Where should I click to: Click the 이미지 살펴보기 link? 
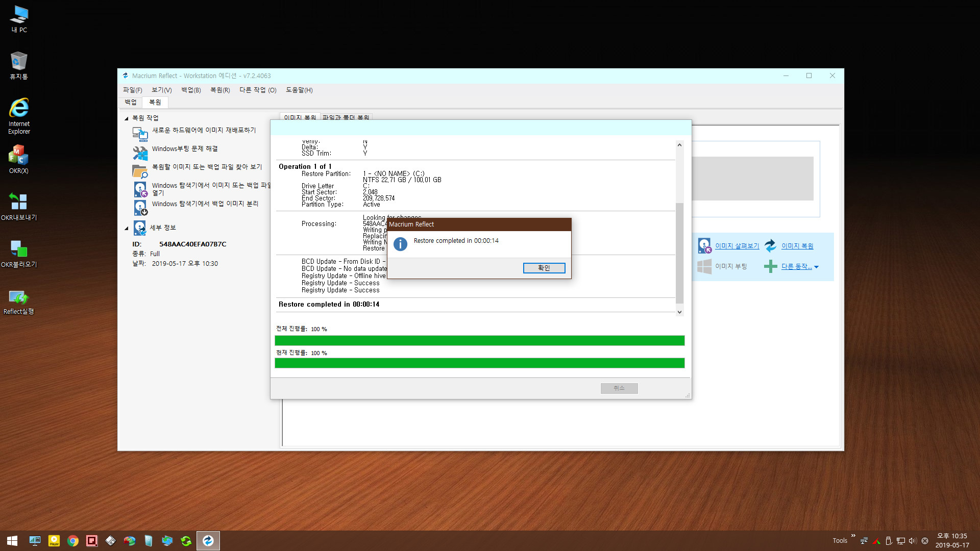(x=737, y=246)
